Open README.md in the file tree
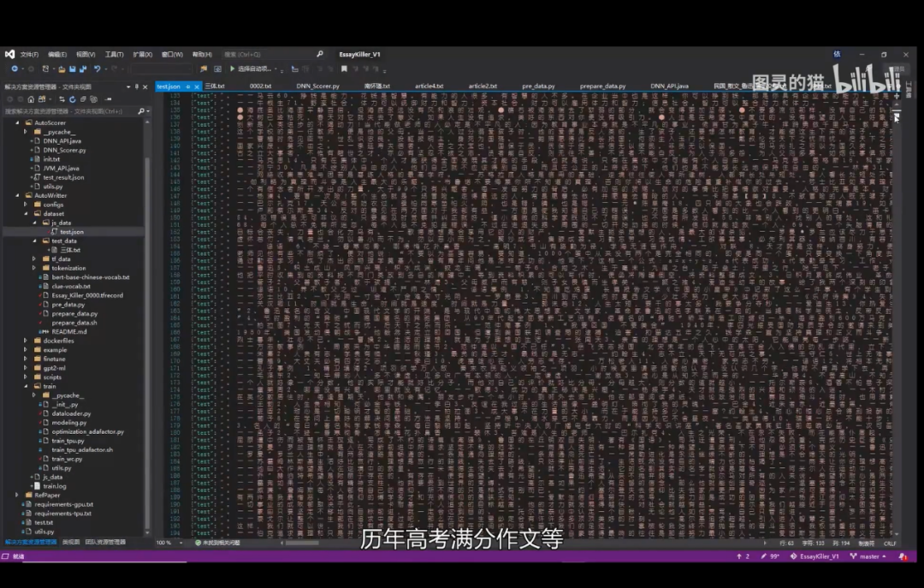 [x=68, y=331]
